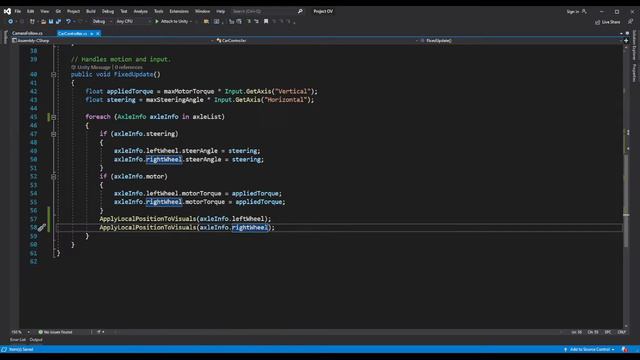Open the Project menu
The width and height of the screenshot is (640, 360).
[x=73, y=11]
